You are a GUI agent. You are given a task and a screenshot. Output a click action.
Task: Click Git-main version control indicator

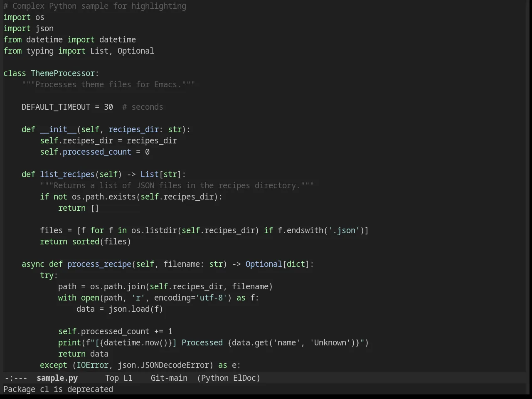pyautogui.click(x=169, y=378)
